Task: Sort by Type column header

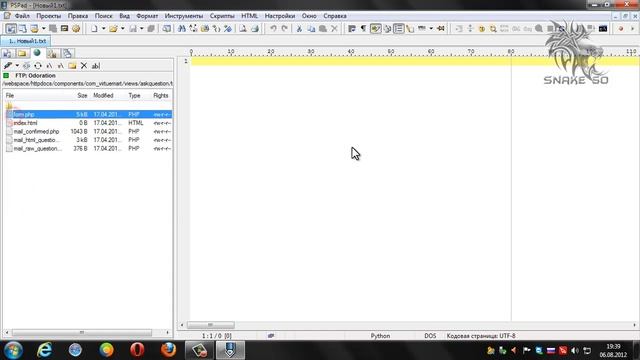Action: pos(134,96)
